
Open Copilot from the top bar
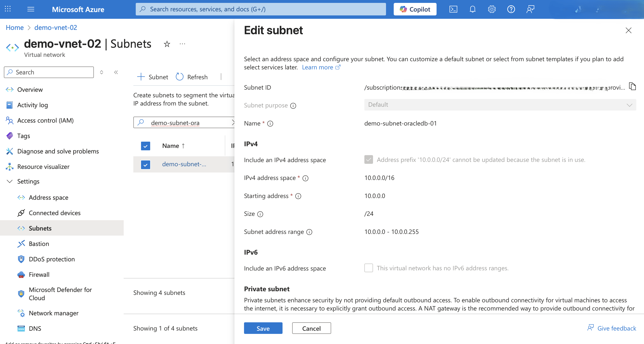coord(415,9)
